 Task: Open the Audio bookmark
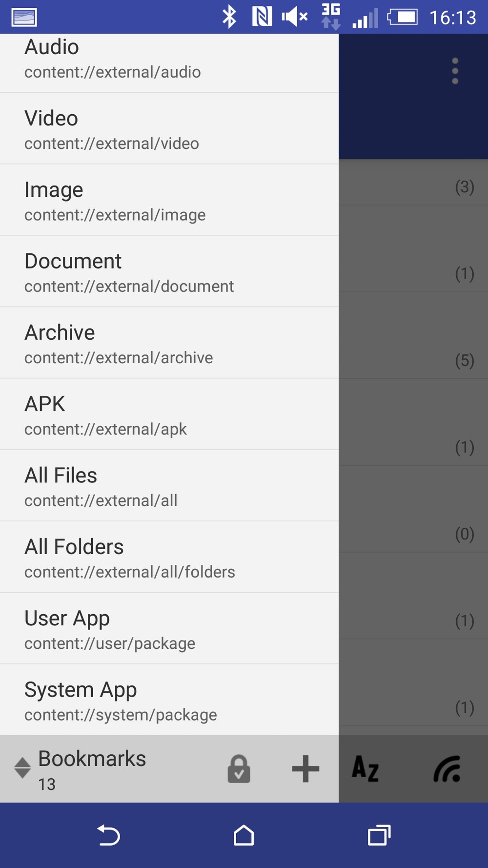[x=169, y=59]
